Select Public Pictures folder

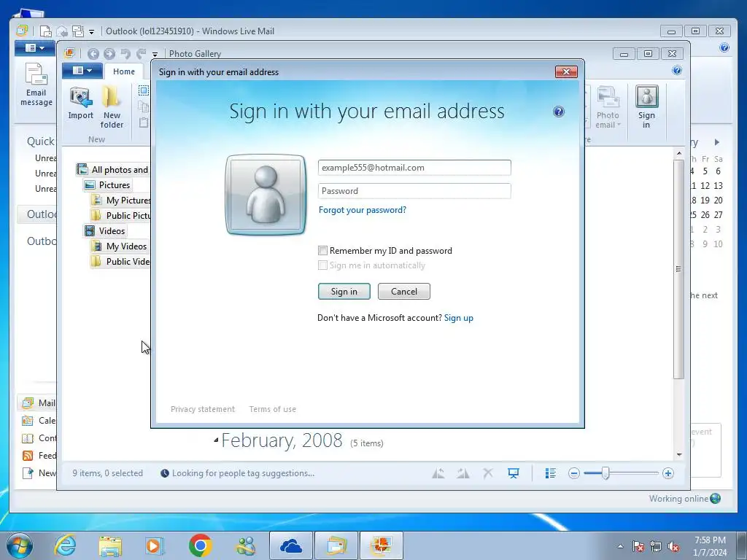[121, 216]
